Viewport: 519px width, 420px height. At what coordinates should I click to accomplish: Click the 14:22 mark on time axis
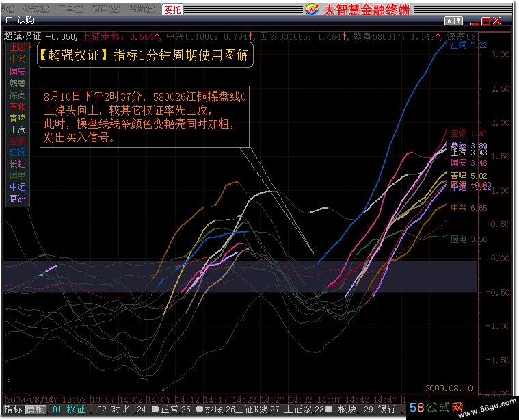244,399
